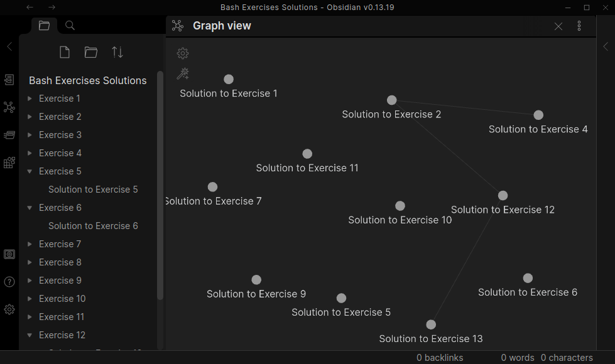Image resolution: width=615 pixels, height=364 pixels.
Task: Select the File explorer tab
Action: click(x=44, y=26)
